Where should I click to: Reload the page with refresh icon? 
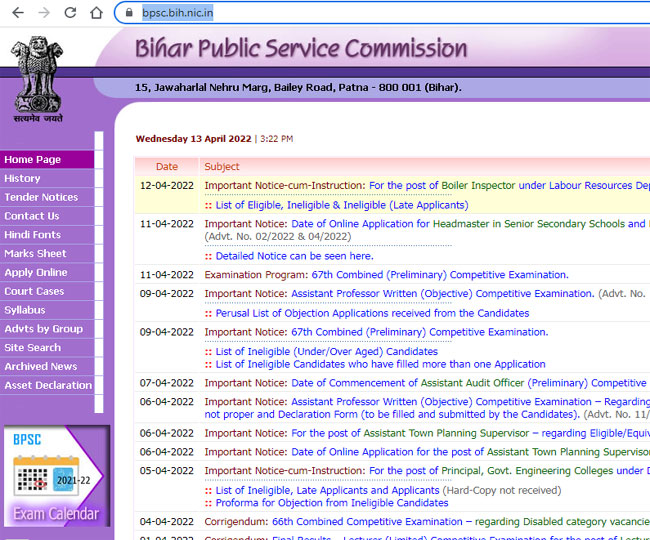tap(70, 13)
